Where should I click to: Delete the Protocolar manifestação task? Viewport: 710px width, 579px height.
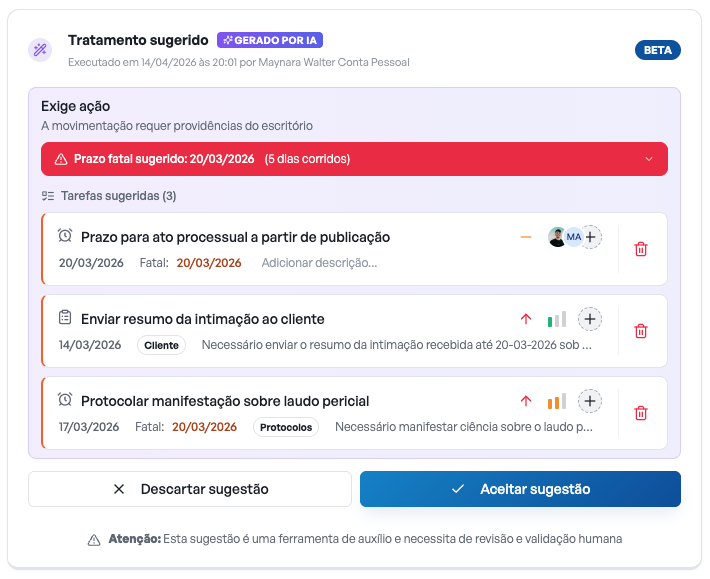tap(641, 413)
